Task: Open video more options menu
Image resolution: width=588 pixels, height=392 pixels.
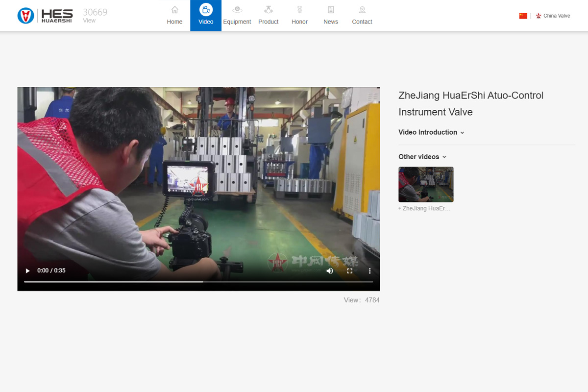Action: click(369, 271)
